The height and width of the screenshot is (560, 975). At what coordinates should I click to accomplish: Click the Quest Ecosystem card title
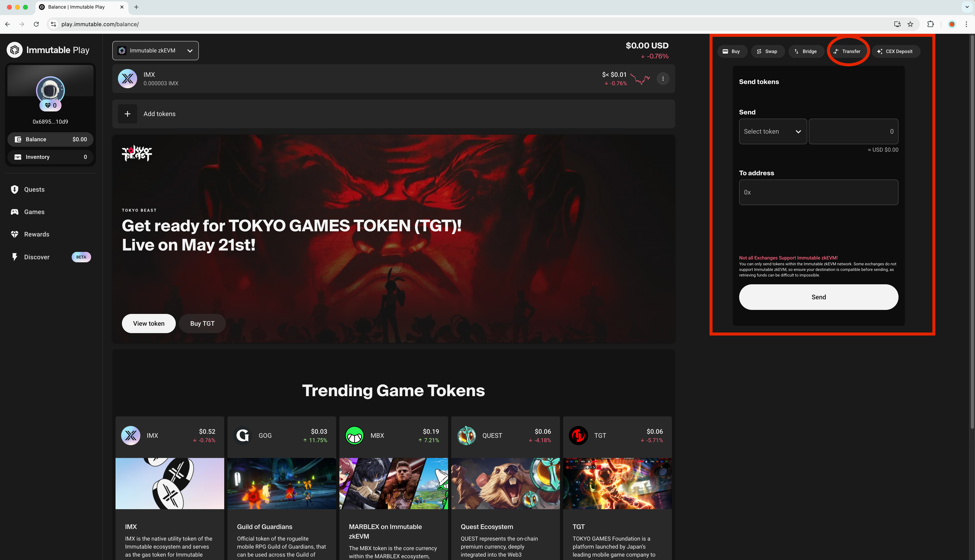pyautogui.click(x=487, y=527)
